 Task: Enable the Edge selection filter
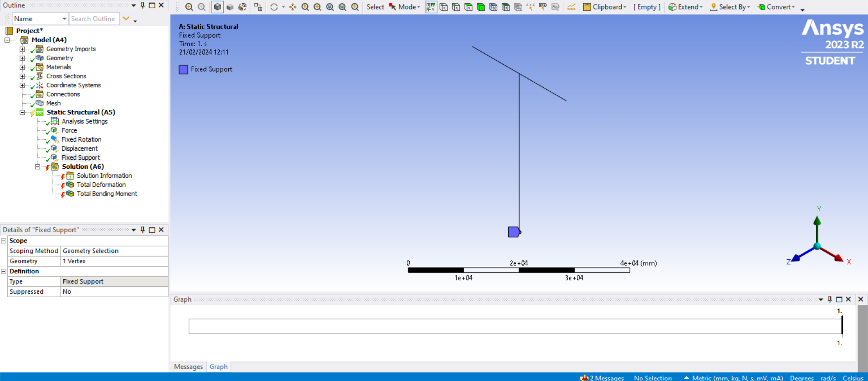[456, 7]
